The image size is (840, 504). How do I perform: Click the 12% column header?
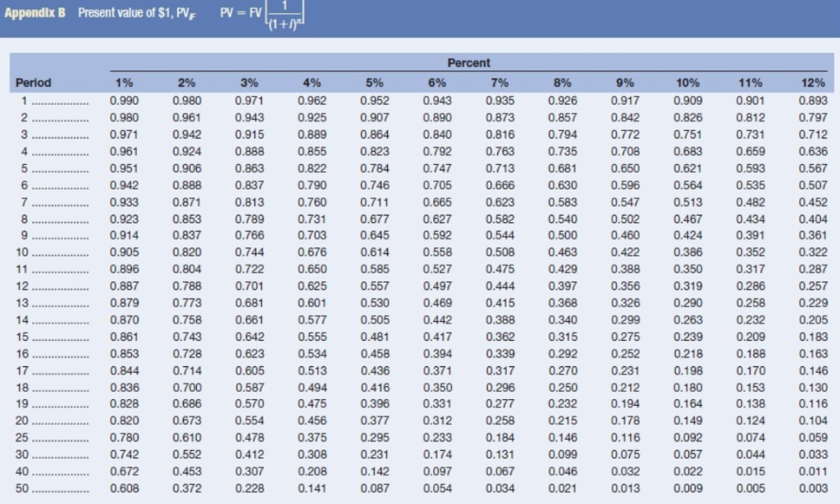click(x=813, y=83)
